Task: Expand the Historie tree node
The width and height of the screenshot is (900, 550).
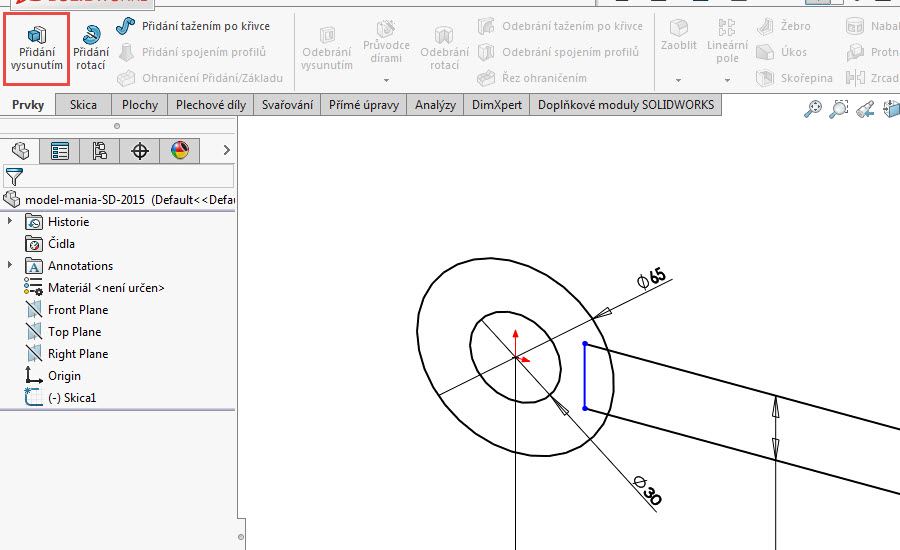Action: (x=11, y=222)
